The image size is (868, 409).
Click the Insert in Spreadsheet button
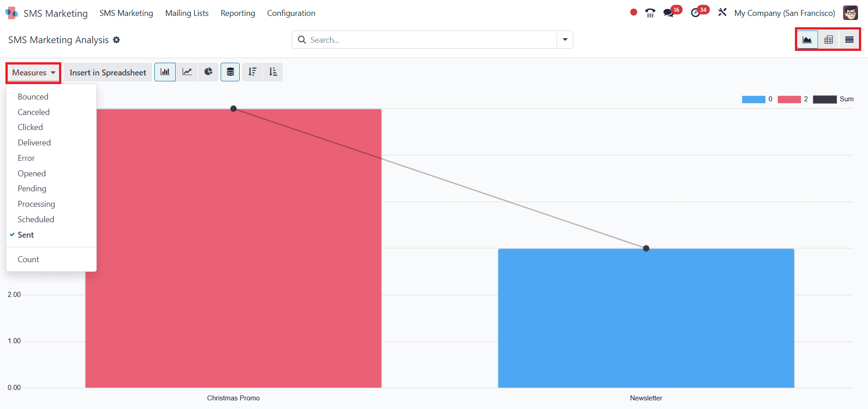tap(108, 73)
